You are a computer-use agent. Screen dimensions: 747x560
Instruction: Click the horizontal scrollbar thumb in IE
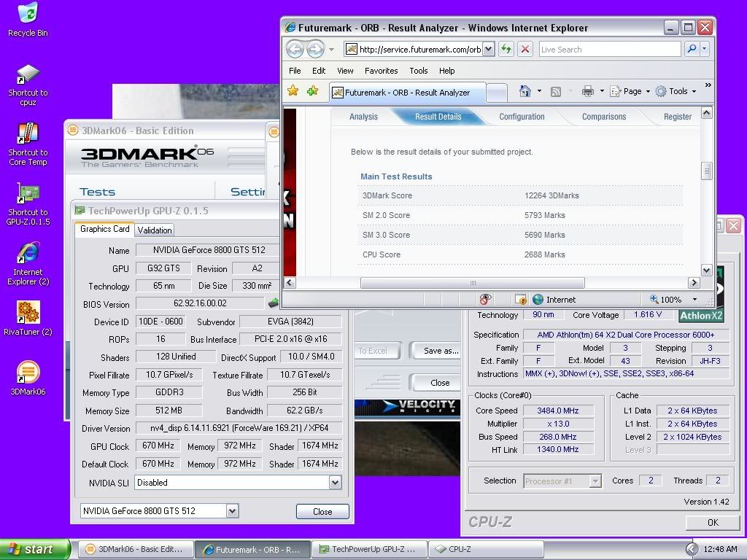[473, 283]
